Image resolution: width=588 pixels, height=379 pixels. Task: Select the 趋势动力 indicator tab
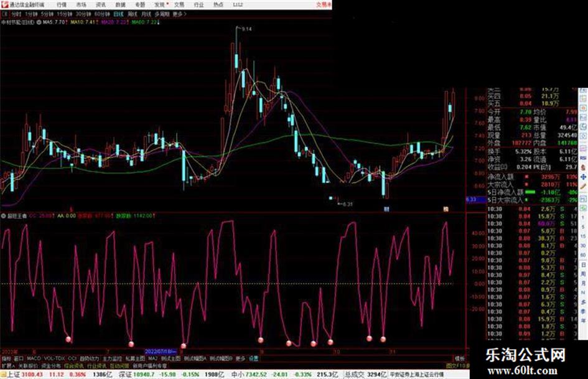(90, 358)
